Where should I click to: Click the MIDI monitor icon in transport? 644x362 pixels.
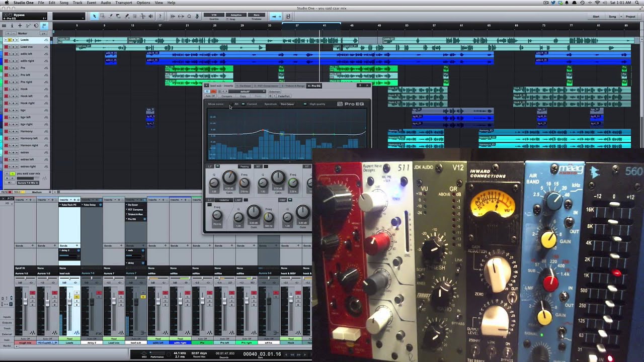click(144, 353)
